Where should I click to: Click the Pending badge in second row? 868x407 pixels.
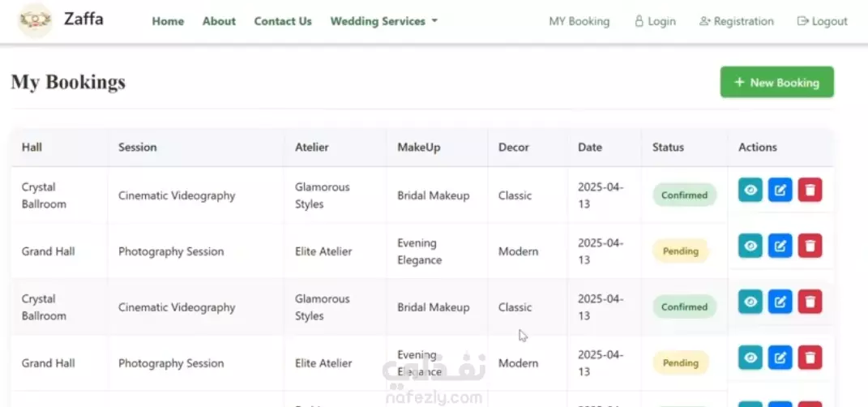pos(681,251)
